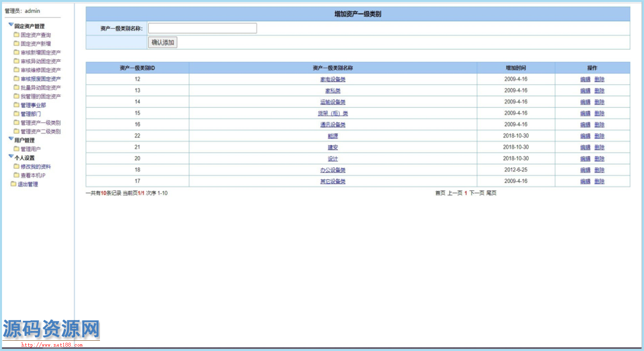Edit the row with ID 12
The height and width of the screenshot is (351, 644).
coord(585,79)
